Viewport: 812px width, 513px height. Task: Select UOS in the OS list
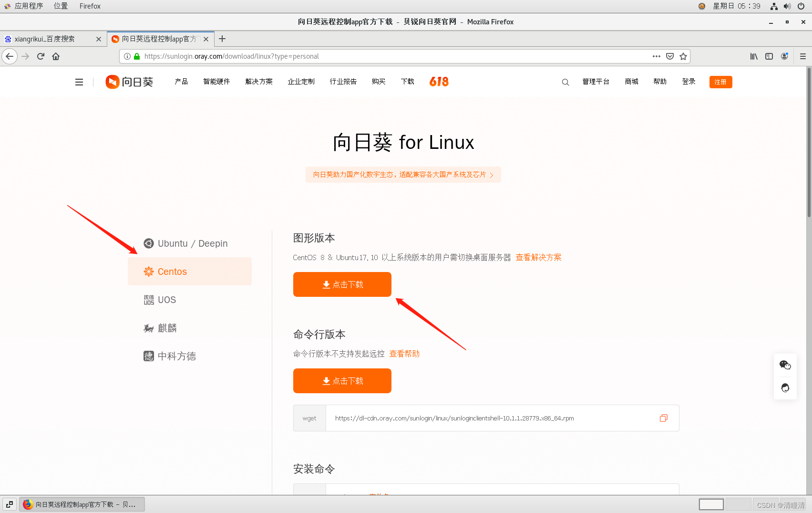point(190,300)
